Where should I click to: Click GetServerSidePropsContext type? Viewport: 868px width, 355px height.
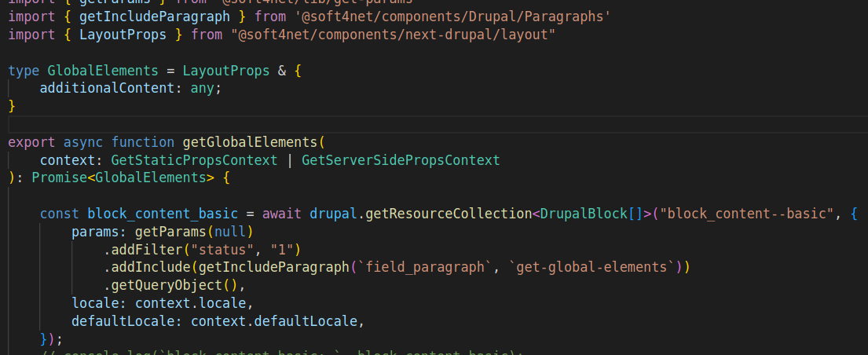click(401, 160)
